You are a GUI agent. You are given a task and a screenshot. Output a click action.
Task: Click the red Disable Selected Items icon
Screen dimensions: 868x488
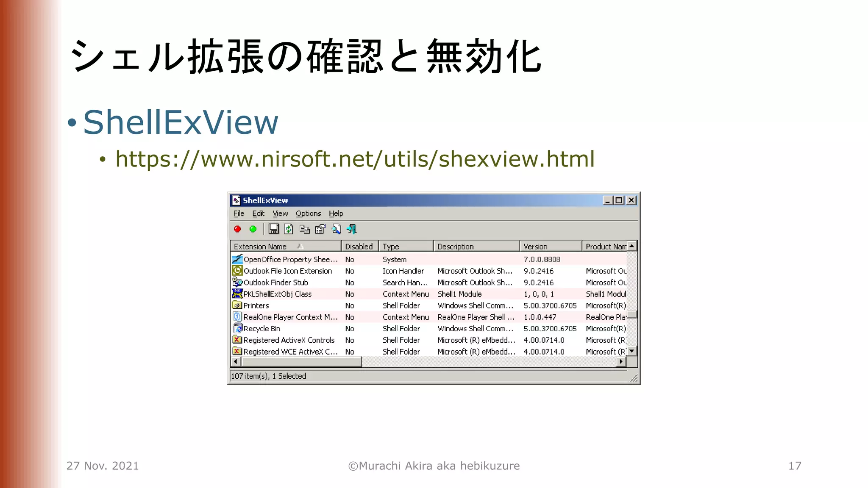(x=237, y=229)
